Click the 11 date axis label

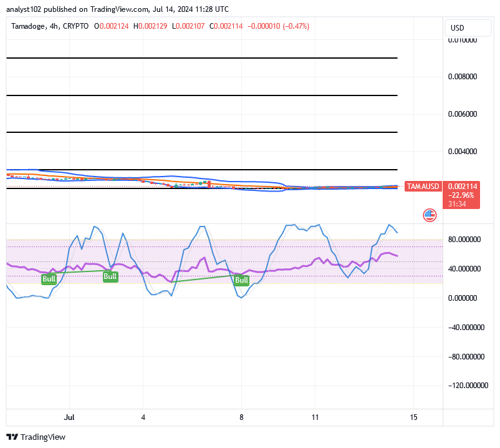click(x=315, y=417)
